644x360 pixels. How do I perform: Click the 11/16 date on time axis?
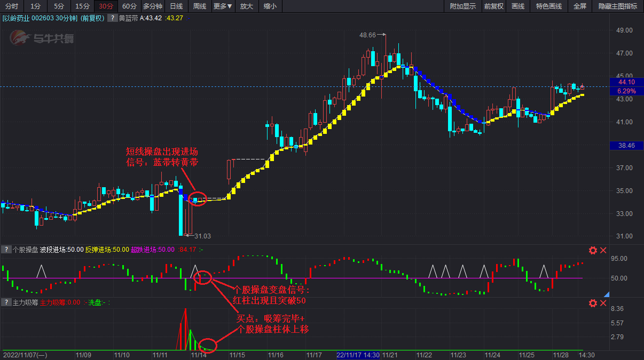(276, 355)
